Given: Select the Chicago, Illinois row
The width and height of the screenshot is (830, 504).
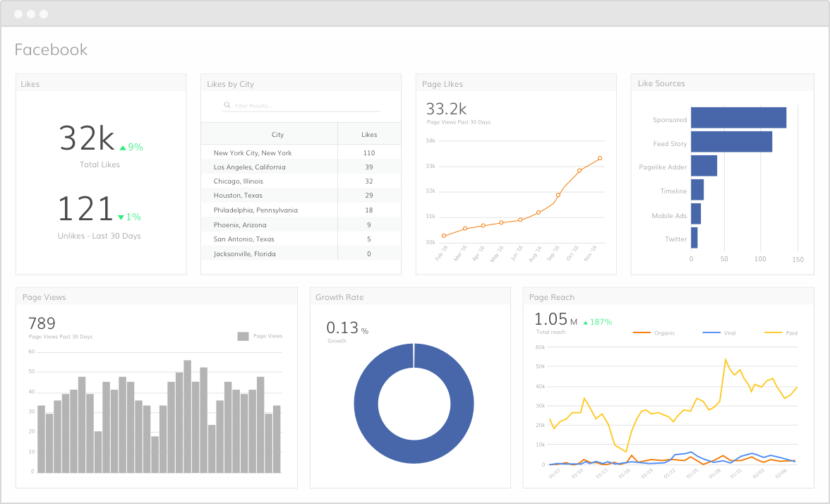Looking at the screenshot, I should 301,181.
